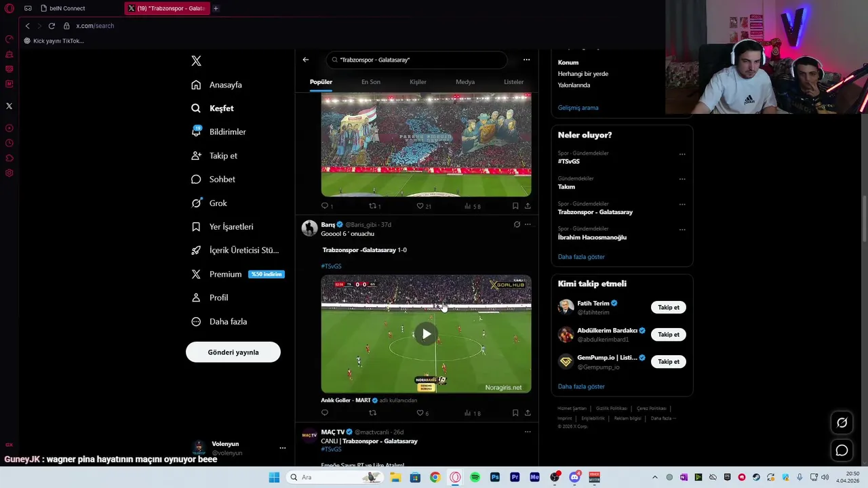Reply to the stadium photo post
This screenshot has width=868, height=488.
pyautogui.click(x=325, y=206)
